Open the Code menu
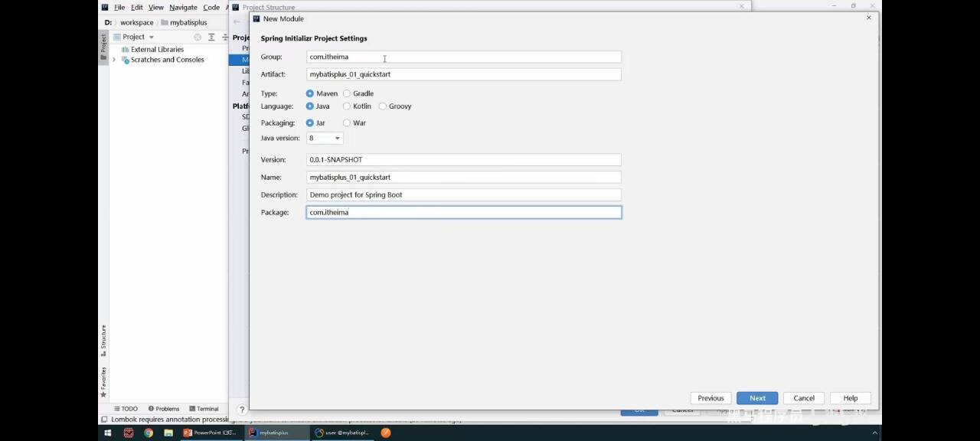Screen dimensions: 980x441 (x=211, y=7)
